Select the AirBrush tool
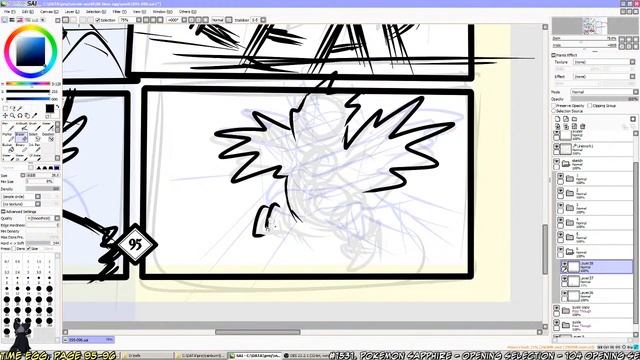 coord(21,127)
